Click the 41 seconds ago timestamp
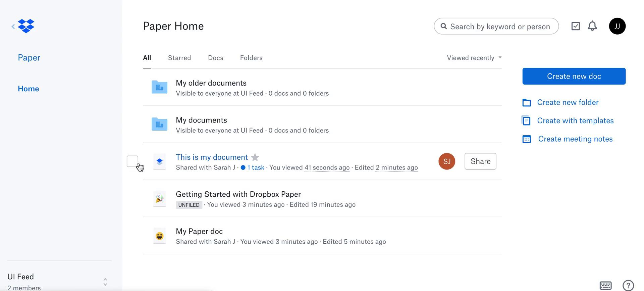This screenshot has width=644, height=291. tap(327, 167)
